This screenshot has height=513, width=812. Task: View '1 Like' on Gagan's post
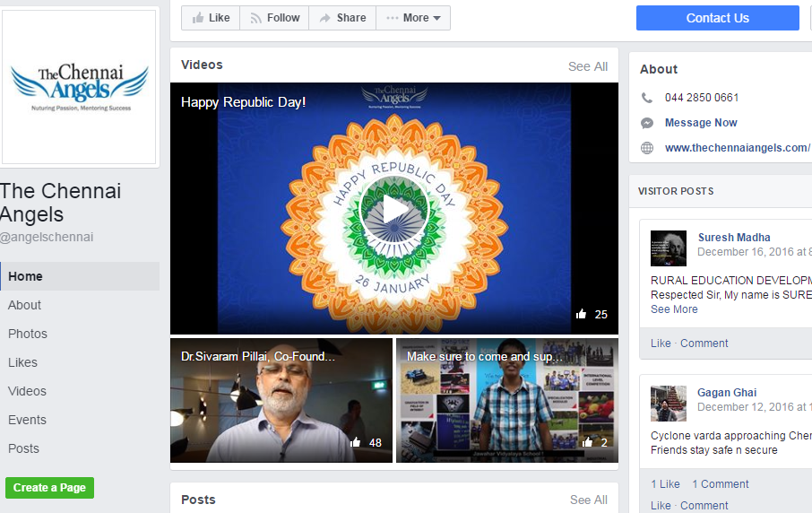point(665,484)
